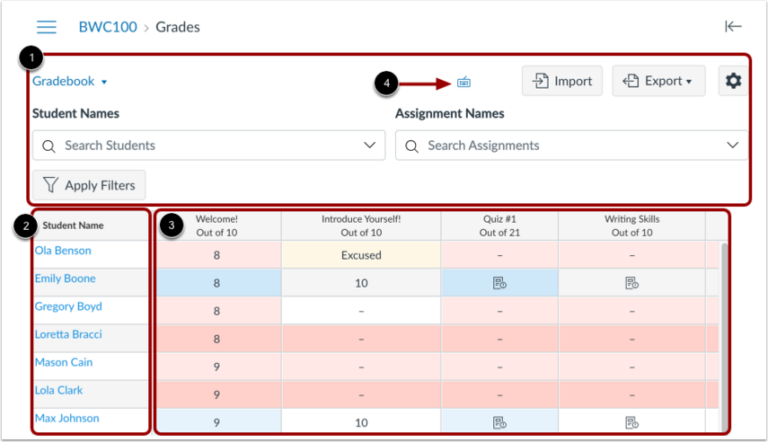Collapse the sidebar using the arrow icon

tap(733, 27)
